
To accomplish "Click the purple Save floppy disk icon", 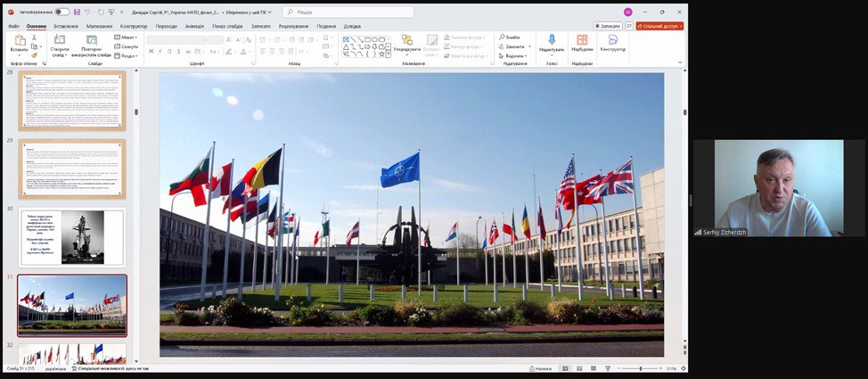I will coord(77,12).
